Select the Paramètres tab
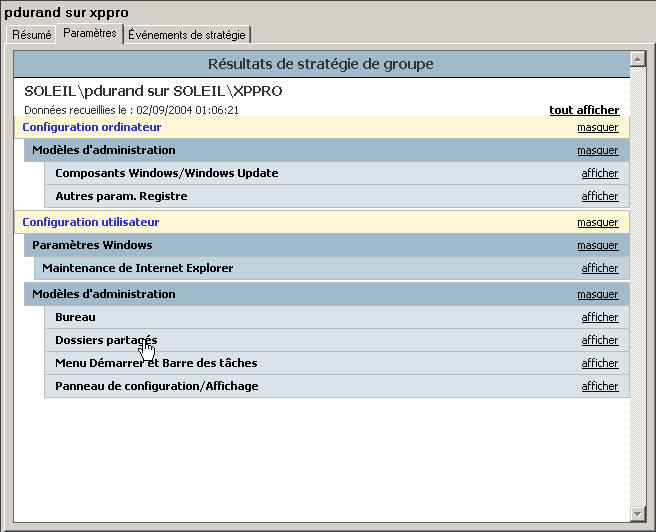The width and height of the screenshot is (656, 532). (x=89, y=33)
